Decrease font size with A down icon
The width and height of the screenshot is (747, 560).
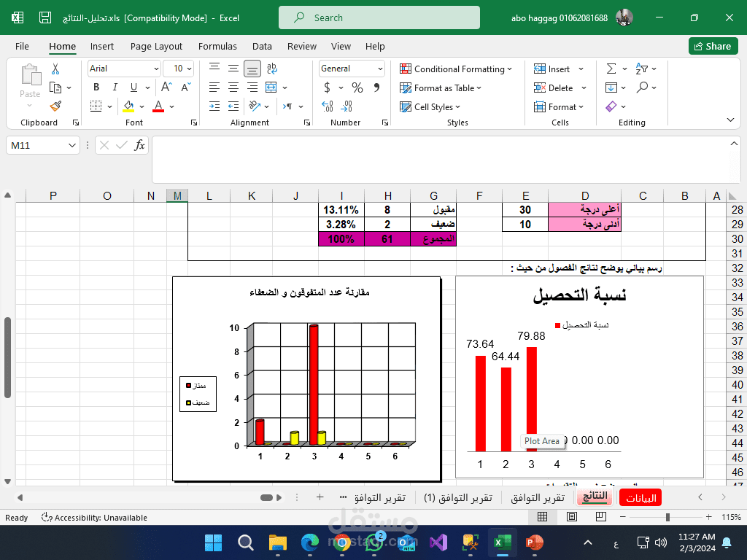click(186, 87)
